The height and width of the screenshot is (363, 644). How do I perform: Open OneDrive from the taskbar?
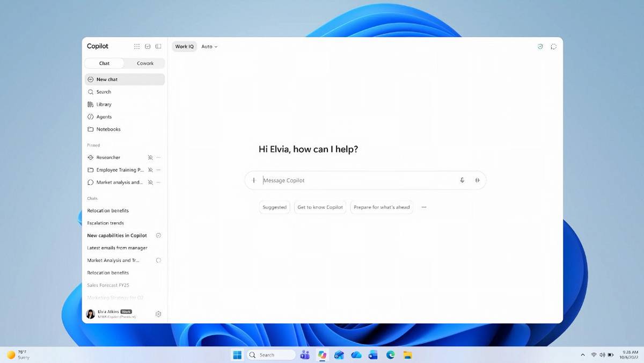(356, 355)
